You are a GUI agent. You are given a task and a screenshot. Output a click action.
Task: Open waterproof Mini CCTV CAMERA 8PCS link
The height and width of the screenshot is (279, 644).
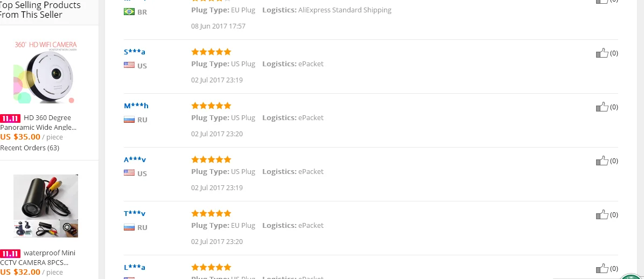point(49,253)
